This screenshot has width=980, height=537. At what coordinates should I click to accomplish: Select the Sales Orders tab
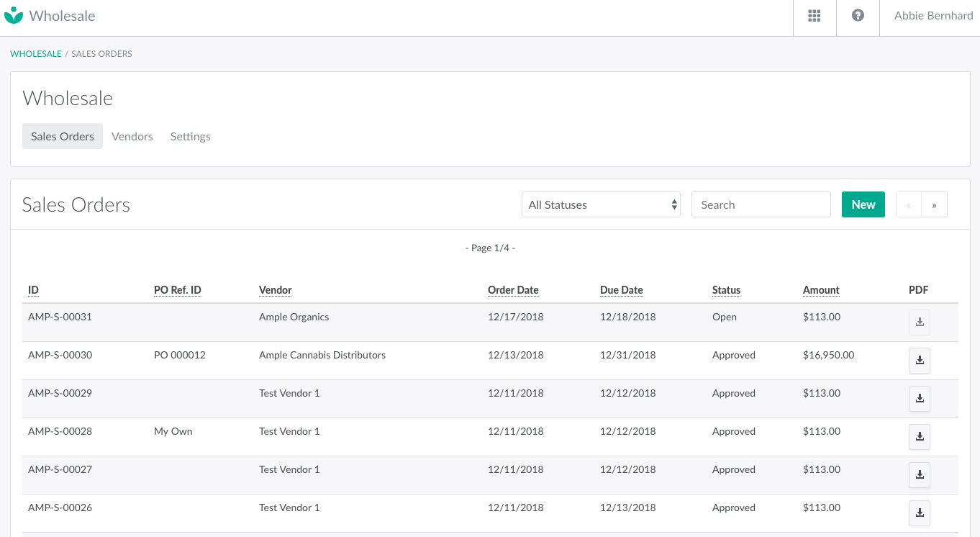click(x=63, y=136)
